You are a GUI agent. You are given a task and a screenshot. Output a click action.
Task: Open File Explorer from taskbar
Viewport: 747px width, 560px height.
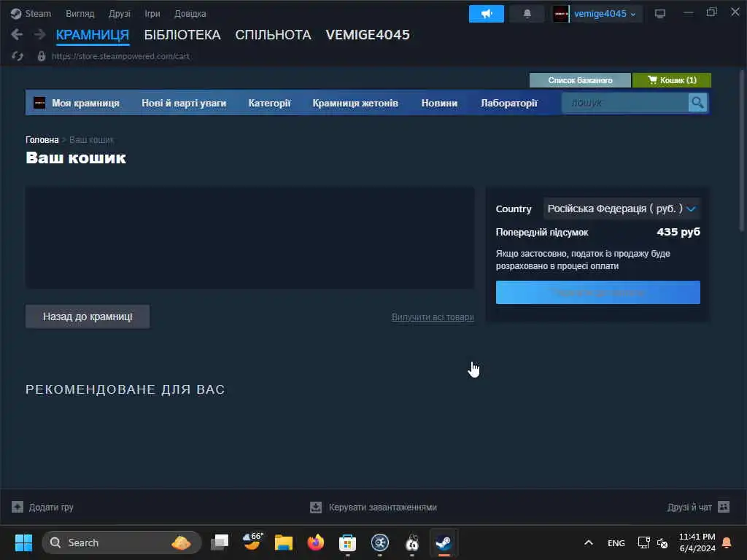pos(284,542)
